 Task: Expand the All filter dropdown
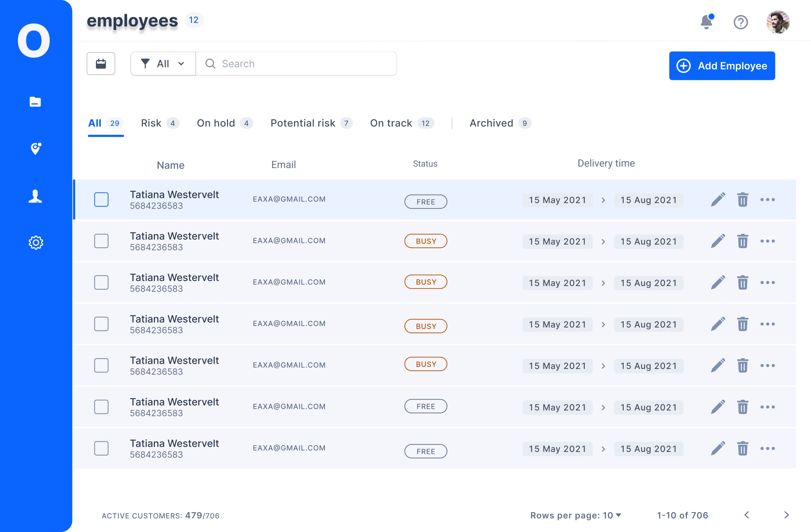163,63
